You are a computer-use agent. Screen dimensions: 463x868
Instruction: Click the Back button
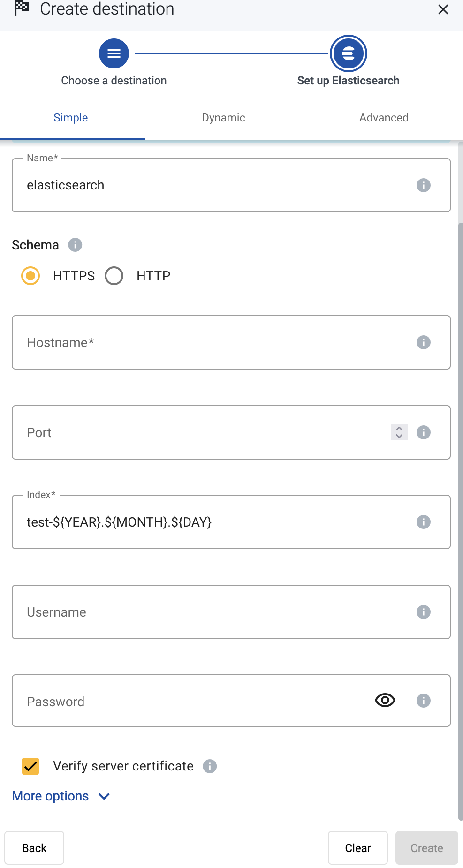coord(34,848)
